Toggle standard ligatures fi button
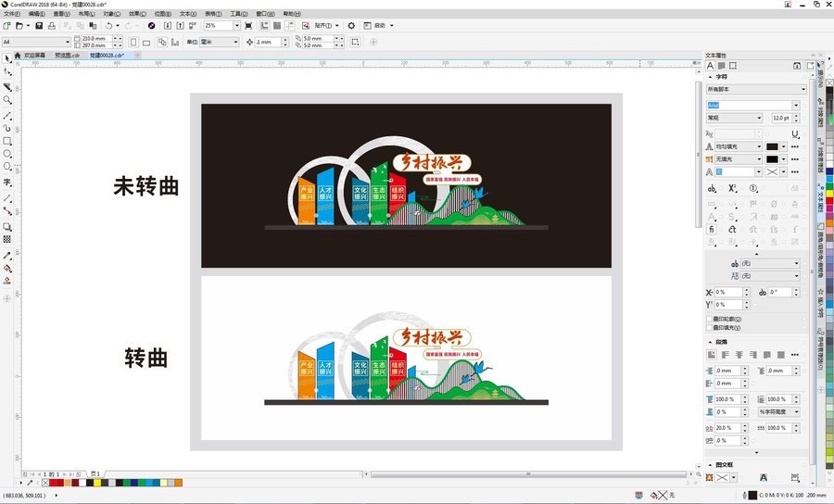This screenshot has height=504, width=834. coord(711,229)
